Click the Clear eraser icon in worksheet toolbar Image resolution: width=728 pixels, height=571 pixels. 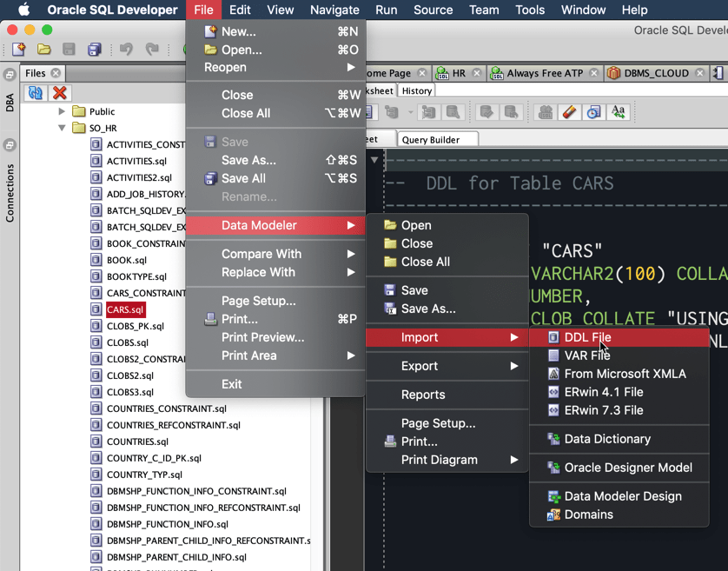click(x=569, y=112)
